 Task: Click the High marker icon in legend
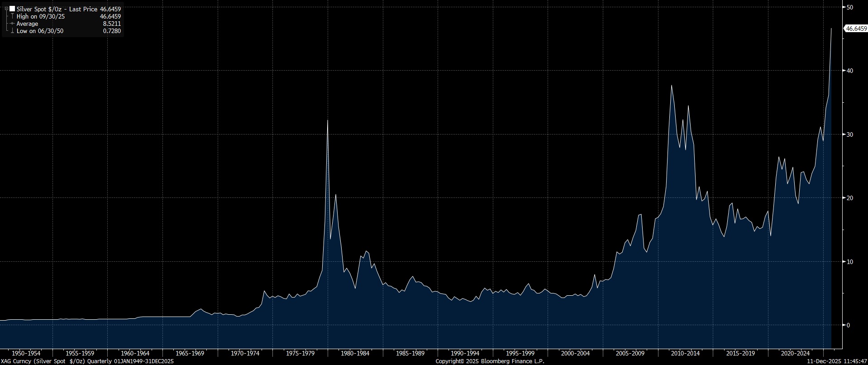(12, 16)
